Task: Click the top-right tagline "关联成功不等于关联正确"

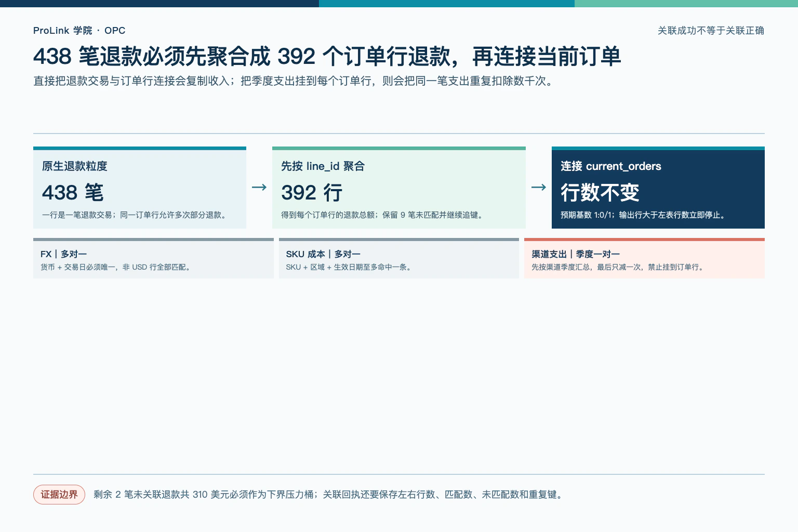Action: point(711,31)
